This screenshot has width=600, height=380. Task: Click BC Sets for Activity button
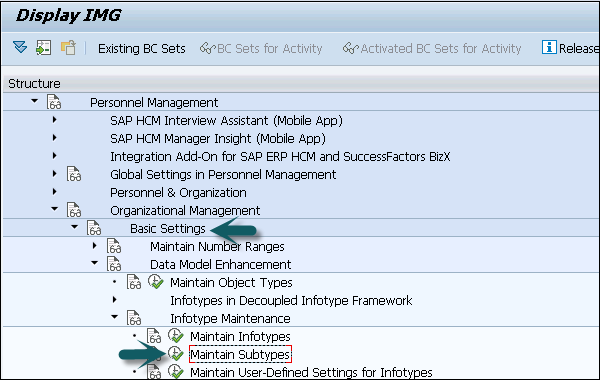261,49
